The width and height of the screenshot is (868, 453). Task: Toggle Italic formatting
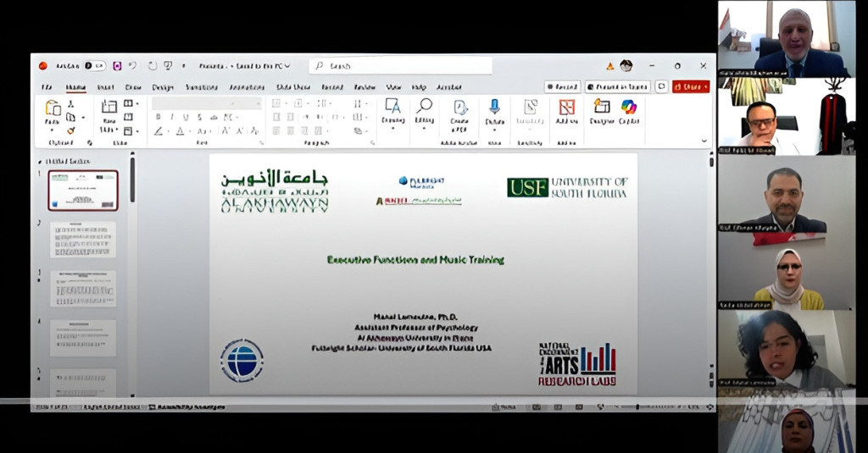(172, 117)
